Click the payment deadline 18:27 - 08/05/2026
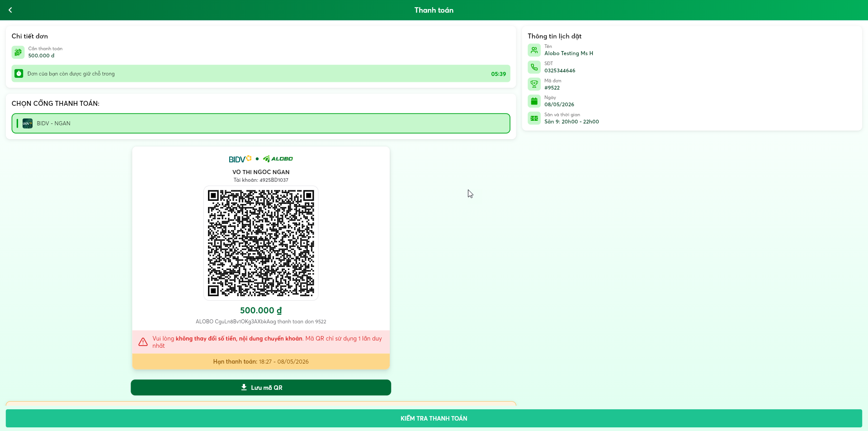868x431 pixels. click(284, 362)
